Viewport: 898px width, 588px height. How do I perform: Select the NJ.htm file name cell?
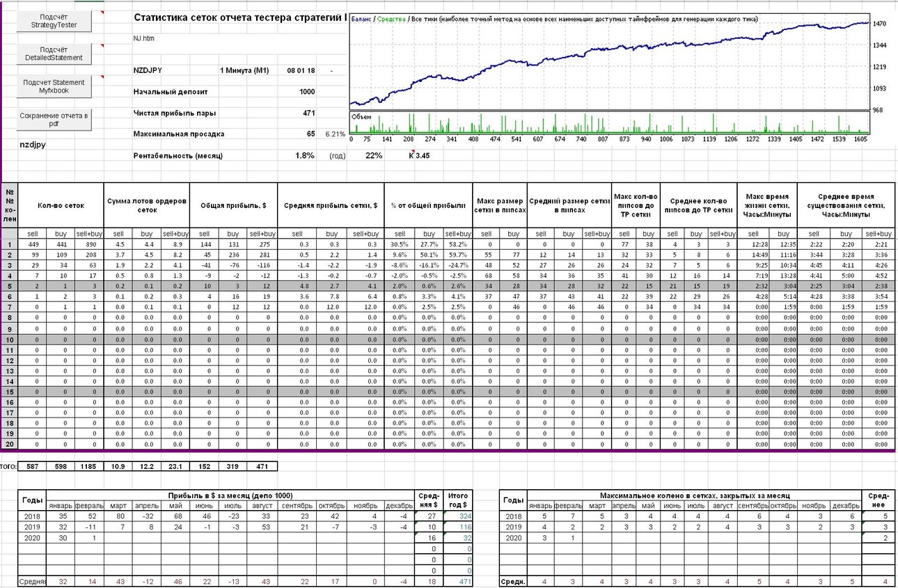[144, 38]
